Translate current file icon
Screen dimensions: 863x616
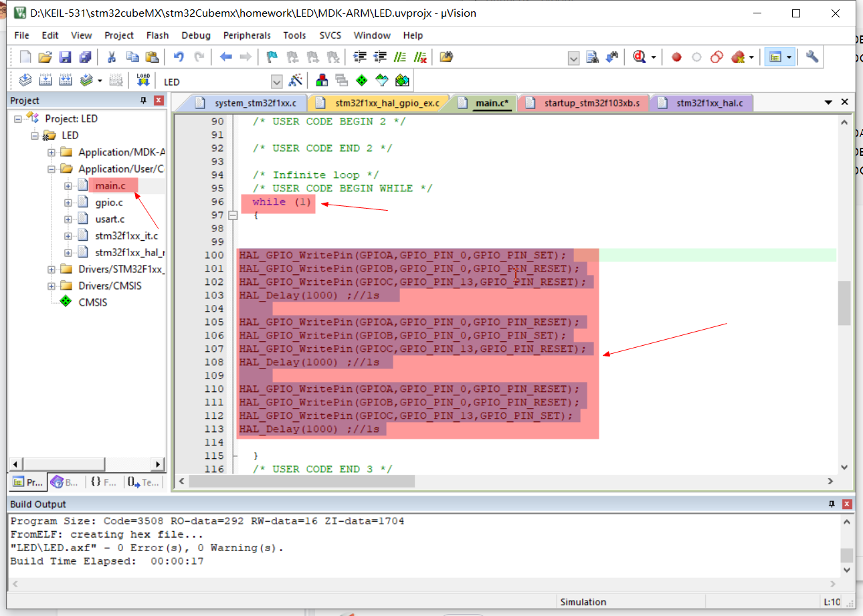coord(25,81)
